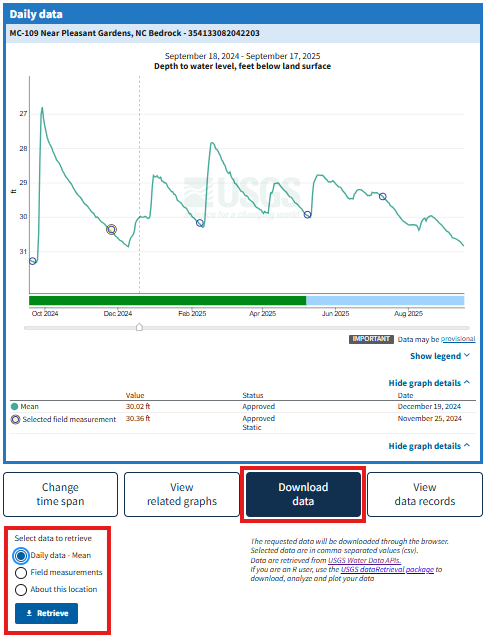Click the Selected field measurement legend icon
485x635 pixels.
click(x=15, y=420)
